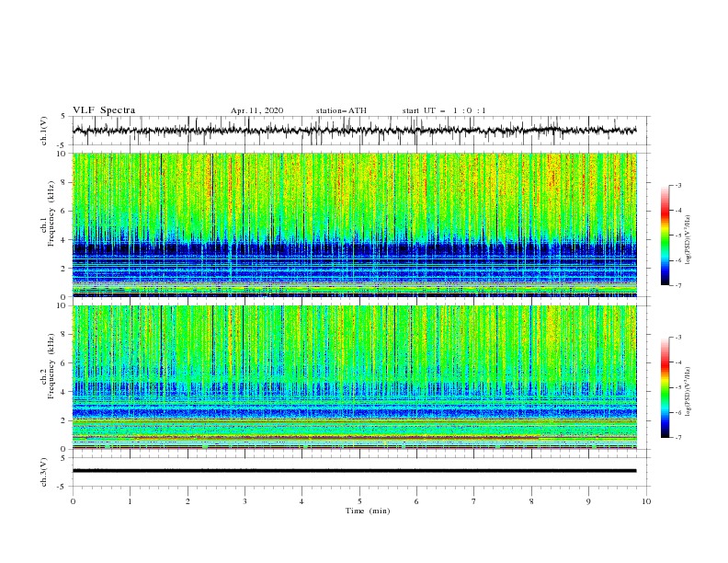This screenshot has width=728, height=563.
Task: Click time axis tick label "10" at right end
Action: (646, 501)
